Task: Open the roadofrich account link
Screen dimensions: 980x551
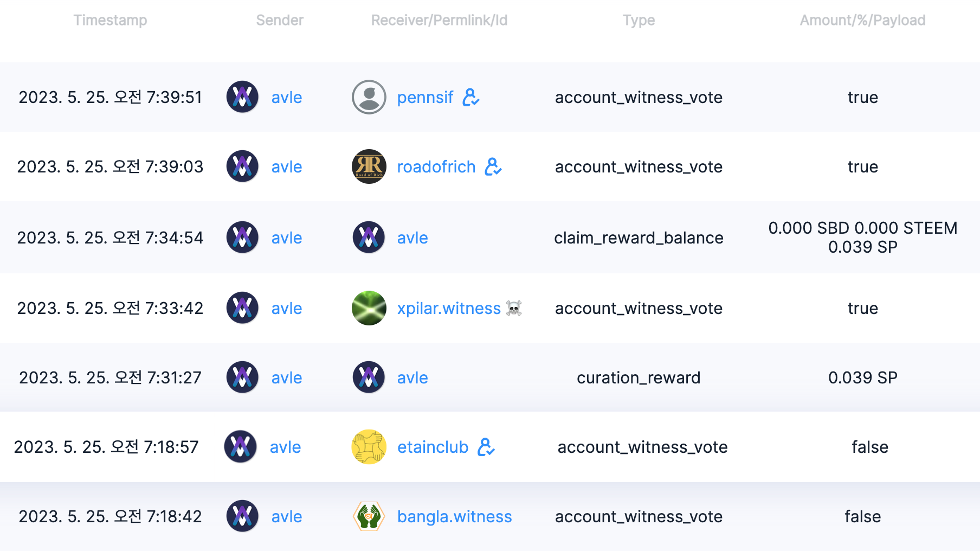Action: click(436, 167)
